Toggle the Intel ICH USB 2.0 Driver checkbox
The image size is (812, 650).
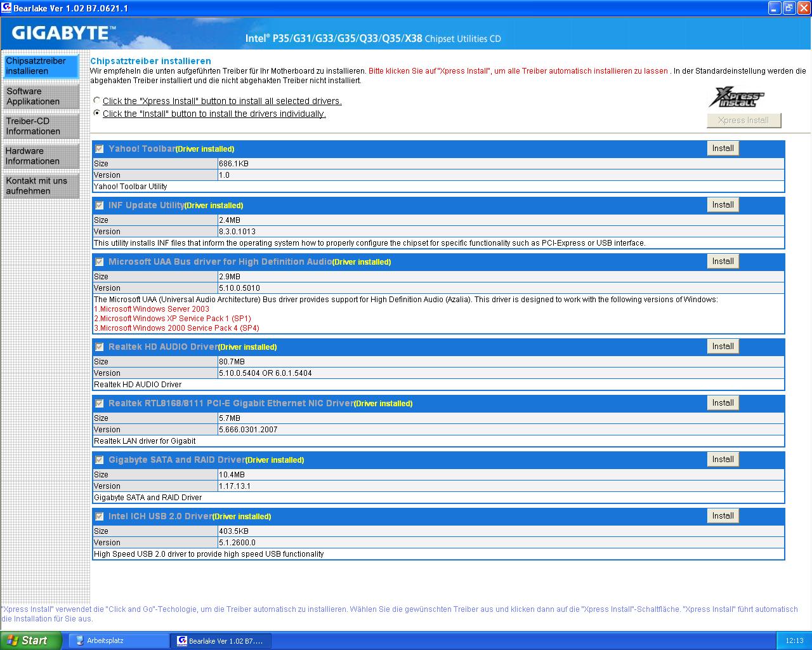point(100,517)
